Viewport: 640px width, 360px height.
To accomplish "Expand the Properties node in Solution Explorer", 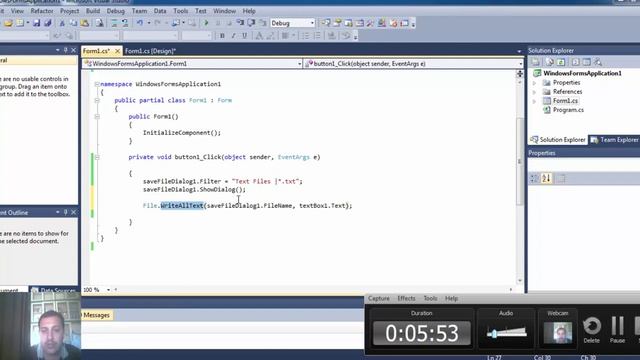I will click(x=534, y=83).
